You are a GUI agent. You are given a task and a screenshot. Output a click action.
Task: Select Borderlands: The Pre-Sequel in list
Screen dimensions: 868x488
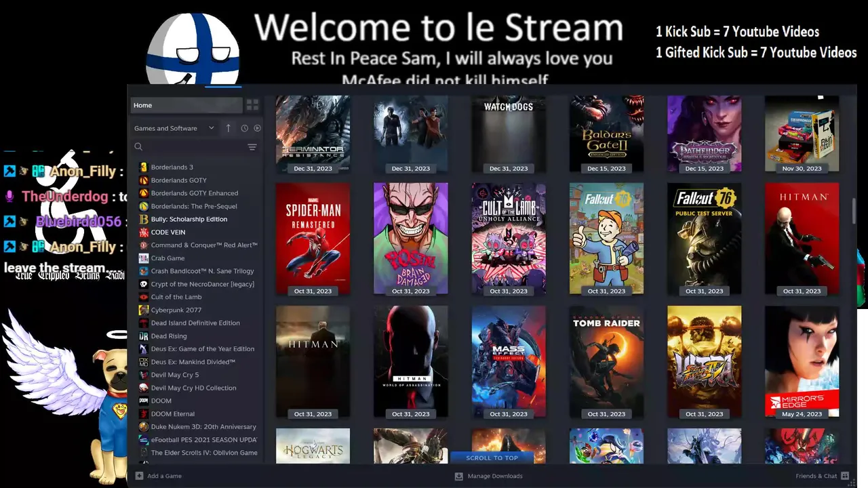pos(195,207)
